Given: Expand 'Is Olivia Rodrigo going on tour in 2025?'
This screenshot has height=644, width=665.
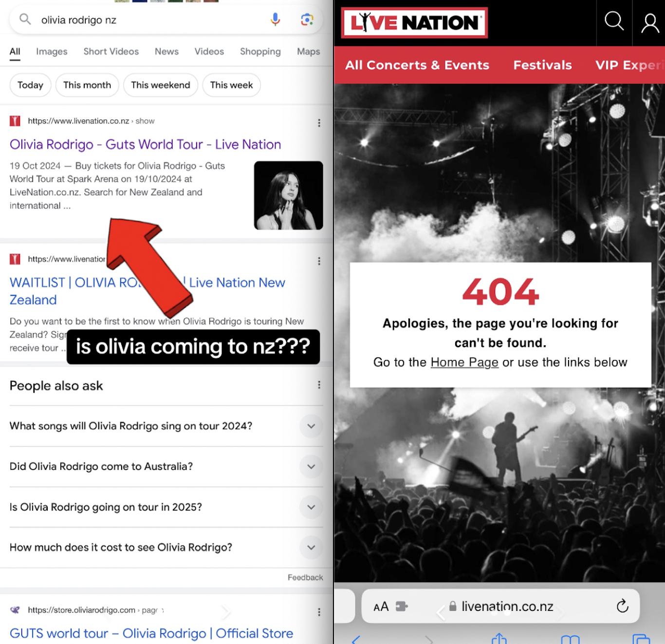Looking at the screenshot, I should point(166,507).
